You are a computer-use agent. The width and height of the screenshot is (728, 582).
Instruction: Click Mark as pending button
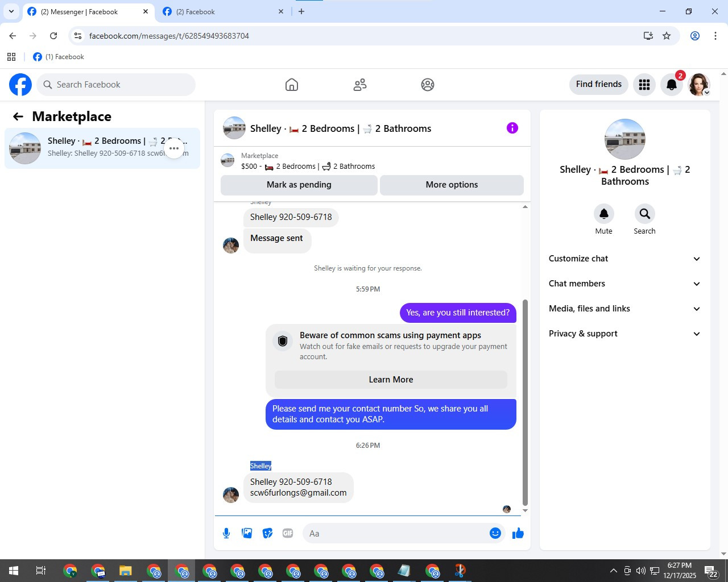(299, 185)
